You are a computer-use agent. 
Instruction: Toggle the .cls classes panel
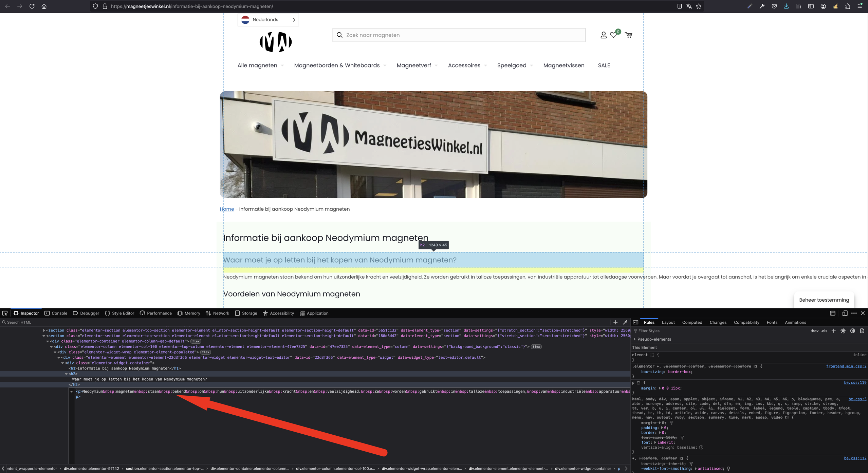[x=824, y=331]
